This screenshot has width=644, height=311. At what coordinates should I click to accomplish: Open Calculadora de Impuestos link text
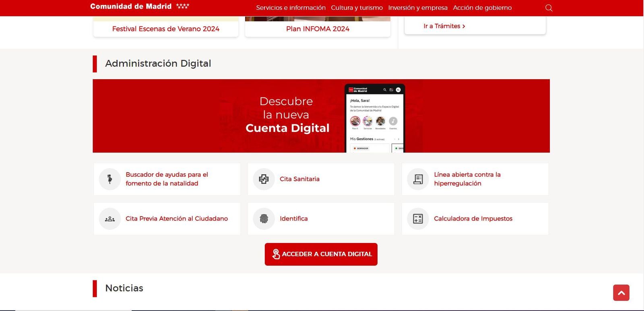coord(473,219)
